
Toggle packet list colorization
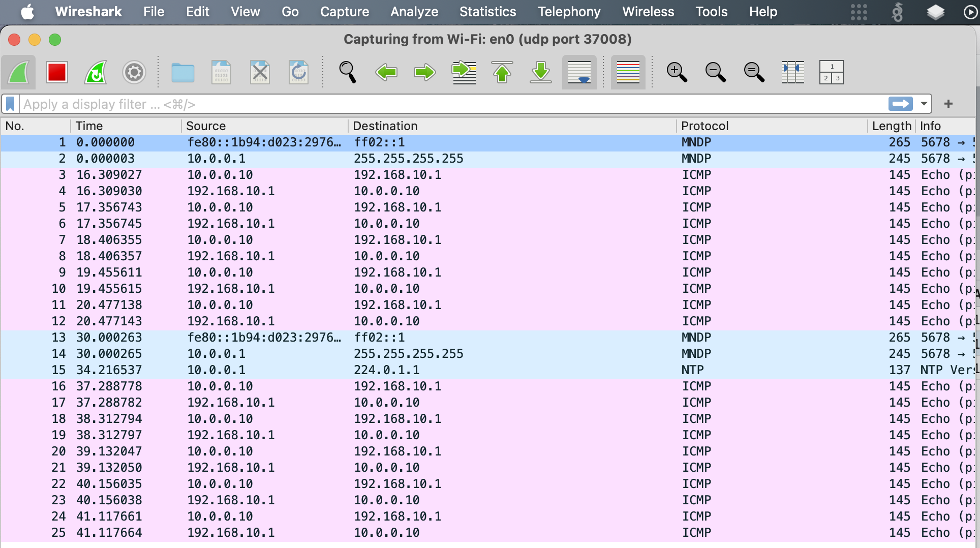(x=628, y=72)
